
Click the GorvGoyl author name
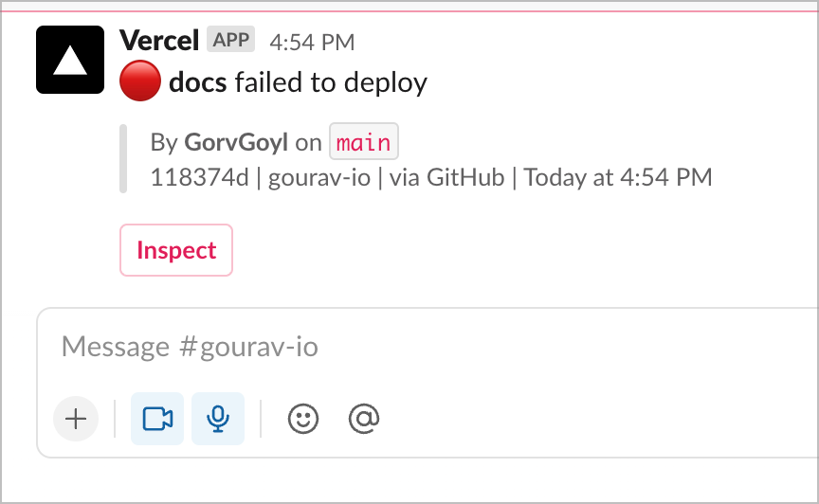click(236, 142)
